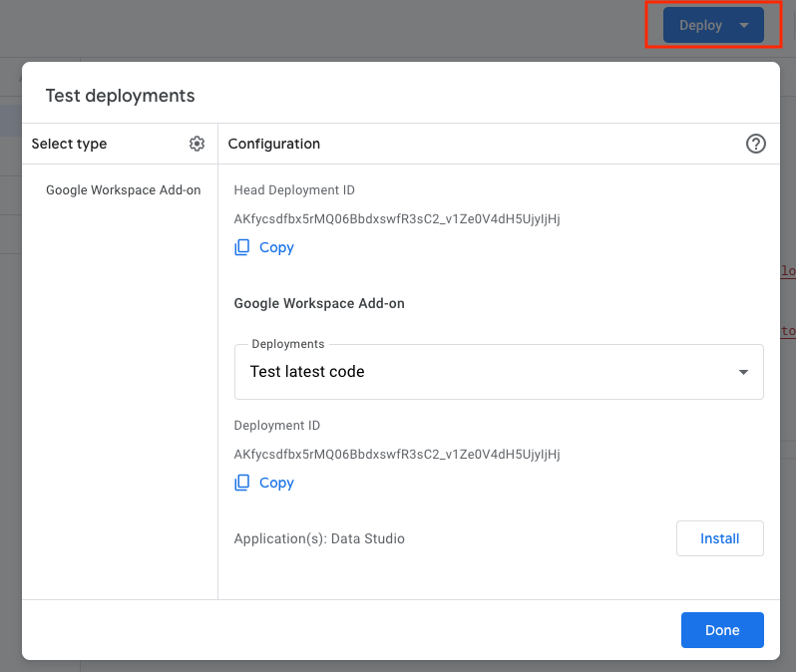Click the Deploy button in header
The width and height of the screenshot is (796, 672).
coord(700,26)
